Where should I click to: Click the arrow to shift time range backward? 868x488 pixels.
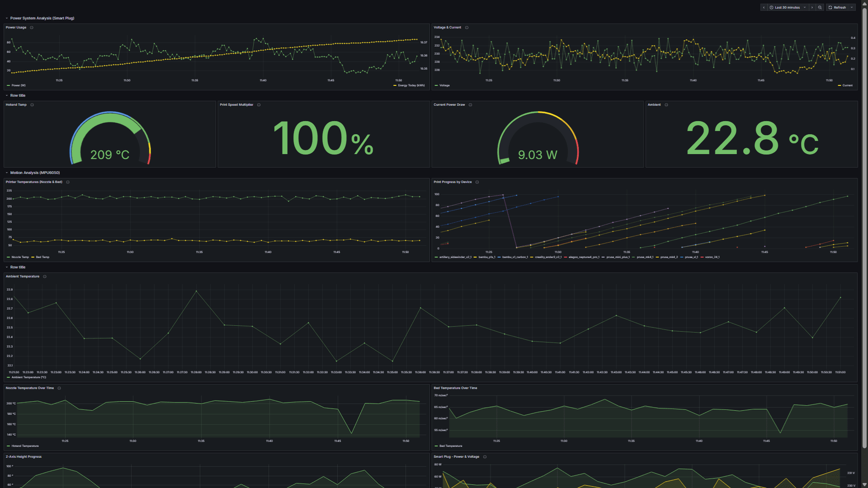pyautogui.click(x=764, y=7)
